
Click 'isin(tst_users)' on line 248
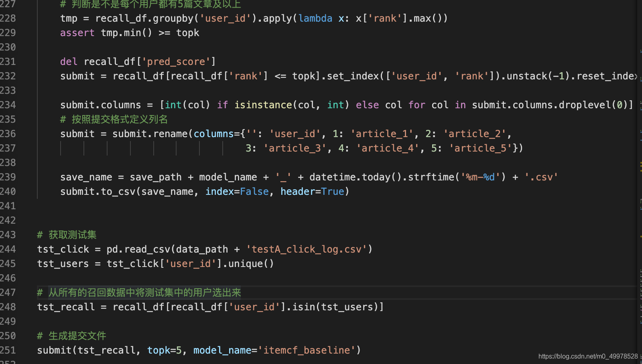[x=335, y=307]
